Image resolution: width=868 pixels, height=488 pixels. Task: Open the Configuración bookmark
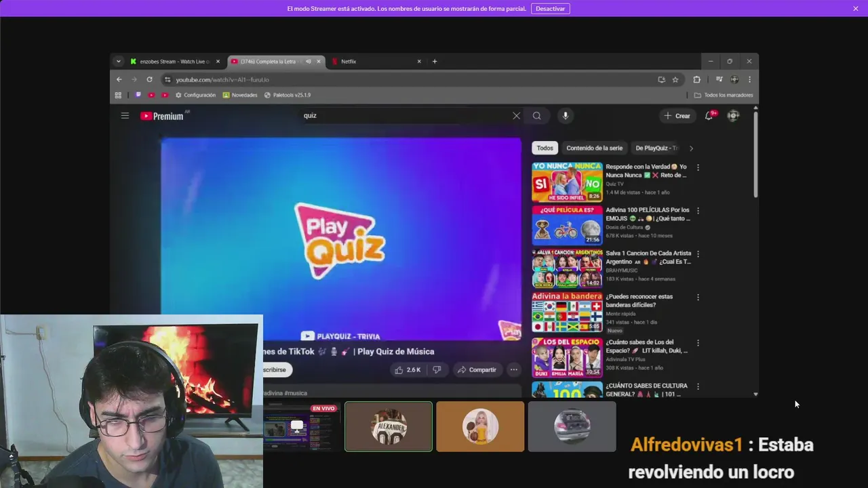(195, 95)
